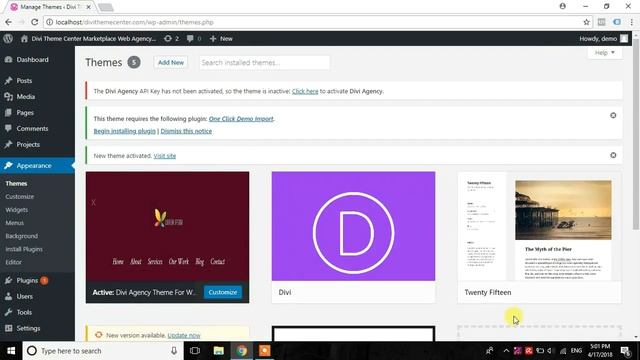Open Chrome three-dot menu

[x=632, y=22]
